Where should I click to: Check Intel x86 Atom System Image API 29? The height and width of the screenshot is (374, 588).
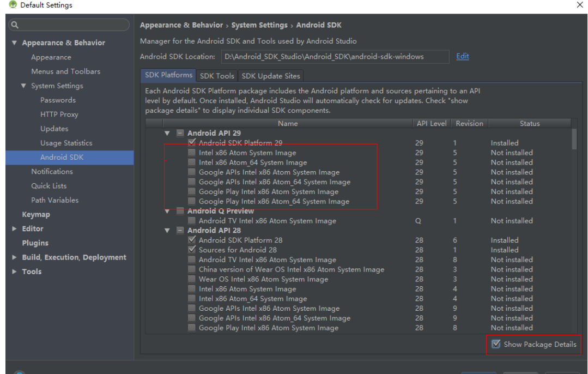(x=192, y=152)
